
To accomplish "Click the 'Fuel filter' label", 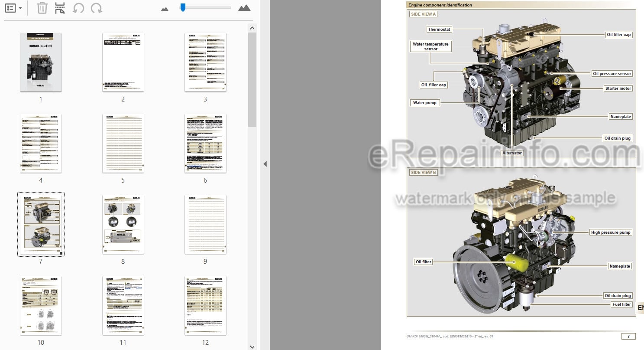I will pos(621,304).
